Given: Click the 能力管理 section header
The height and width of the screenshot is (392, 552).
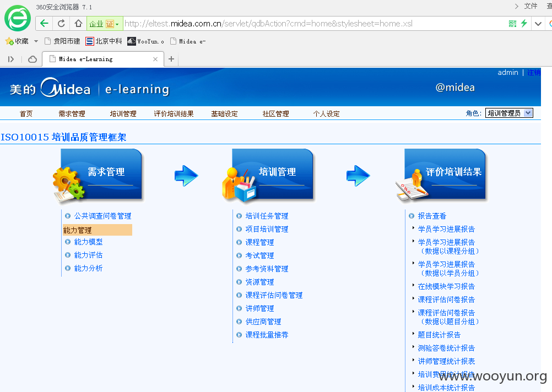Looking at the screenshot, I should pos(97,230).
